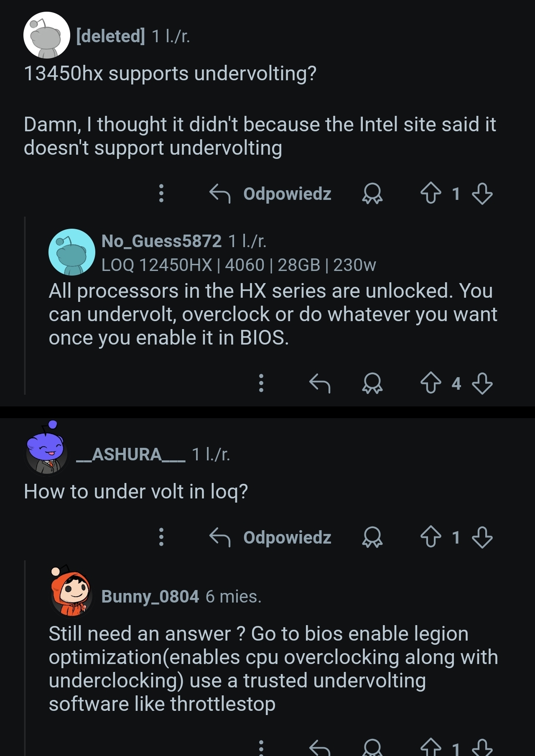Award __ASHURA___'s comment
The image size is (535, 756).
(x=372, y=537)
